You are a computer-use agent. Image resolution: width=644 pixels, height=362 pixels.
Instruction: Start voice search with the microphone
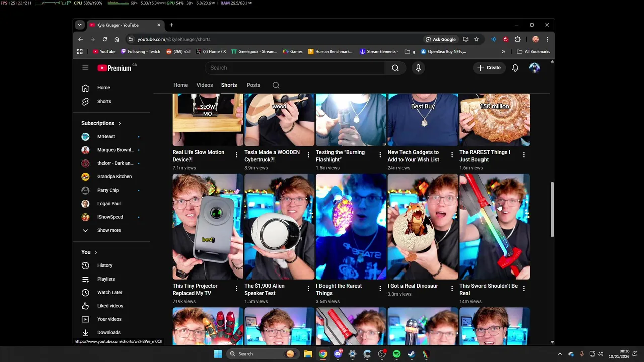pos(418,68)
